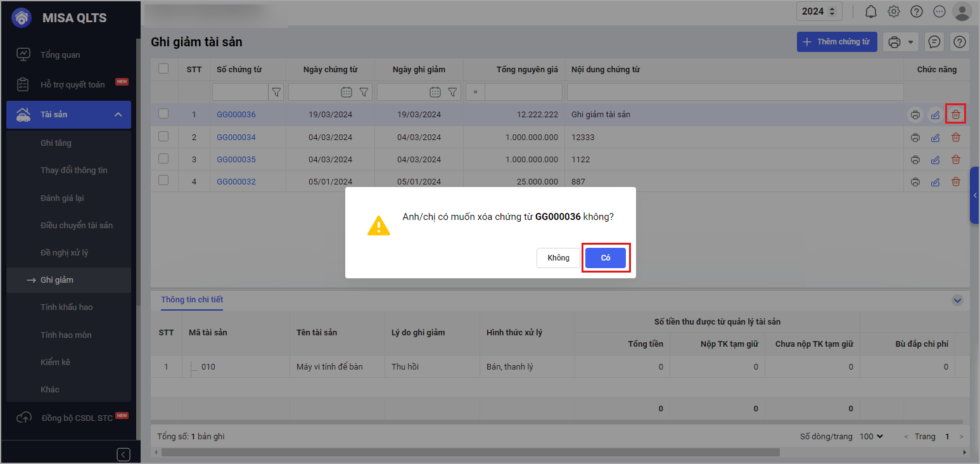Edit voucher GG000034 pencil icon
This screenshot has width=980, height=464.
pyautogui.click(x=935, y=138)
